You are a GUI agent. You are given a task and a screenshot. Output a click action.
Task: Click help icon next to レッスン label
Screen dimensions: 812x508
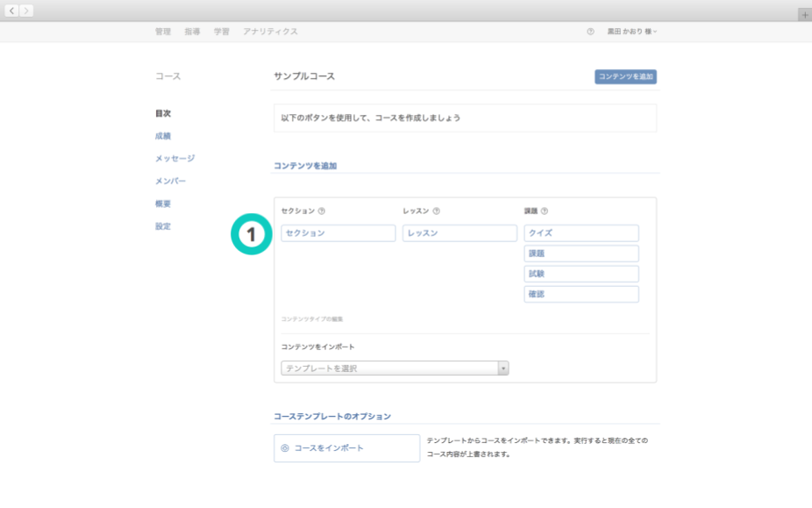pyautogui.click(x=437, y=211)
